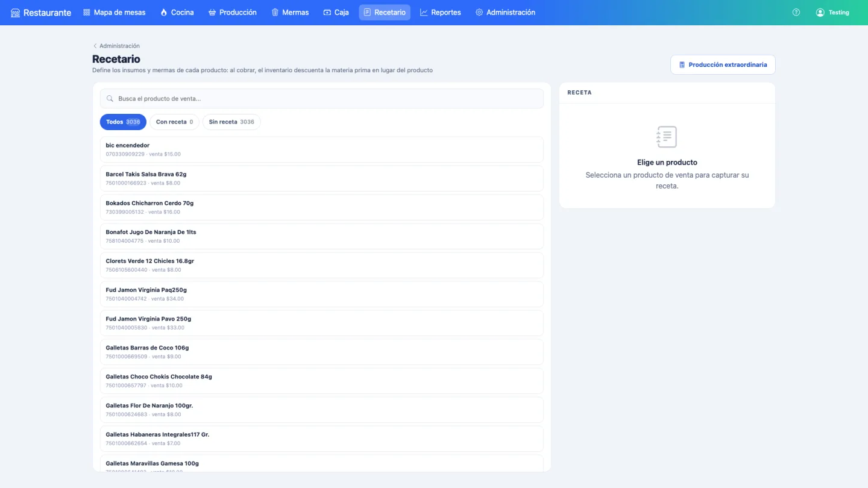Click the Cocina flame icon
Screen dimensions: 868x488
click(x=164, y=13)
